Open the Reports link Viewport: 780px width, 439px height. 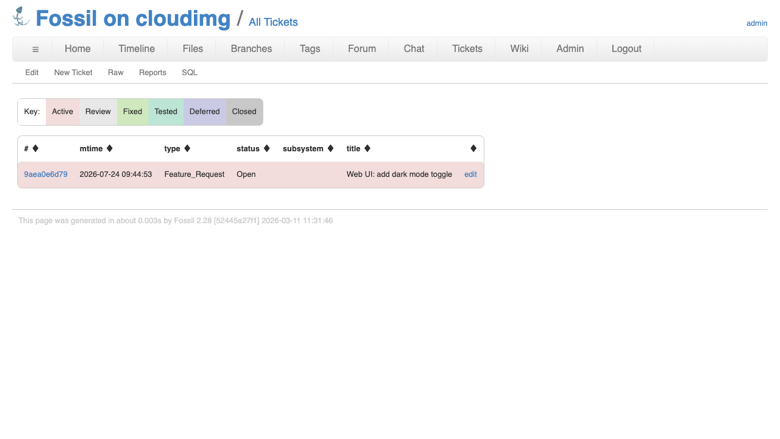tap(152, 73)
